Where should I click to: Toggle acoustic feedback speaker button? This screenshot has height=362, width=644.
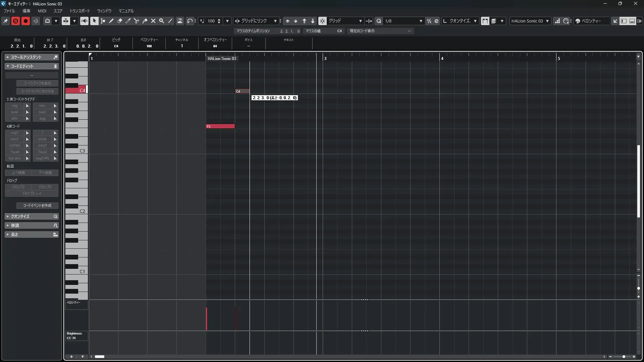[x=84, y=21]
